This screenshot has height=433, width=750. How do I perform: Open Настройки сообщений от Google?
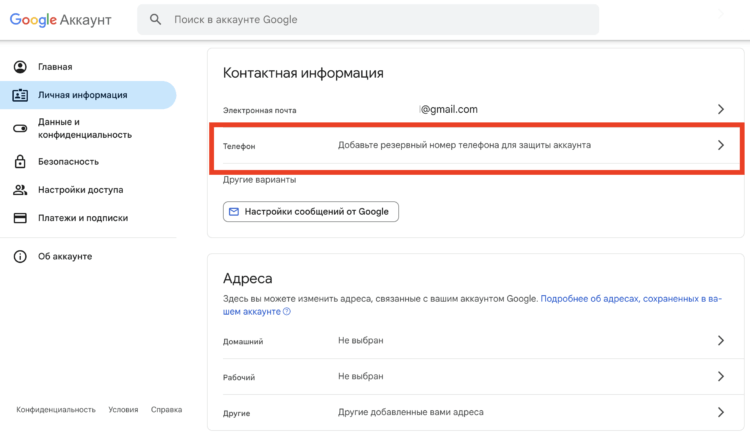[311, 211]
